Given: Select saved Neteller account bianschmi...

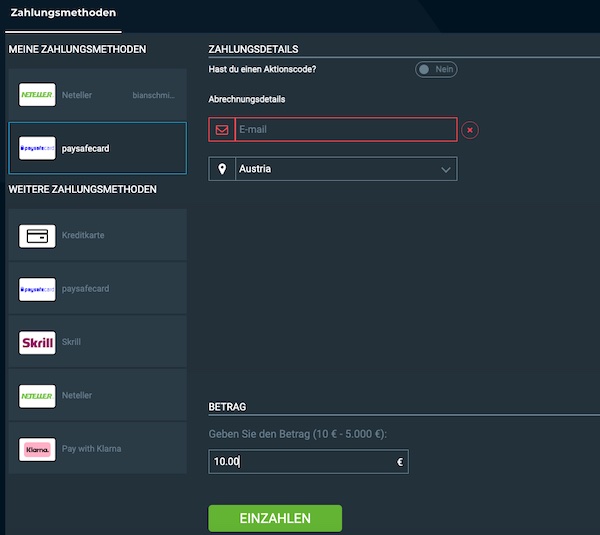Looking at the screenshot, I should point(98,95).
